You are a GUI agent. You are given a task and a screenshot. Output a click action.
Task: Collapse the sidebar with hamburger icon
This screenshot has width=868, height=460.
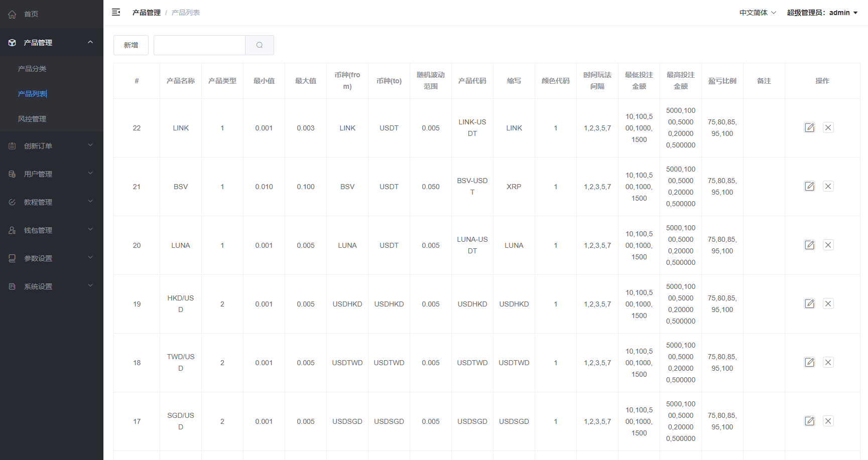click(x=116, y=13)
